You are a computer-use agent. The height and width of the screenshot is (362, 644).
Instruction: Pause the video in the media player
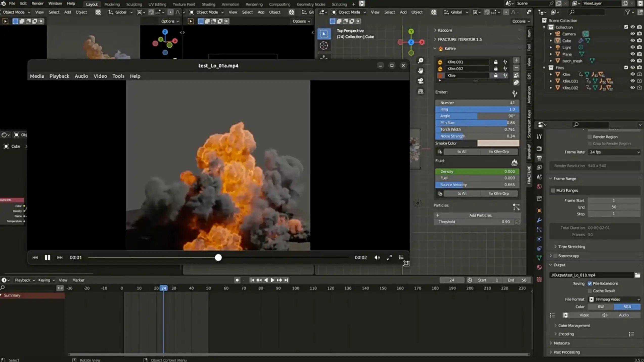47,257
